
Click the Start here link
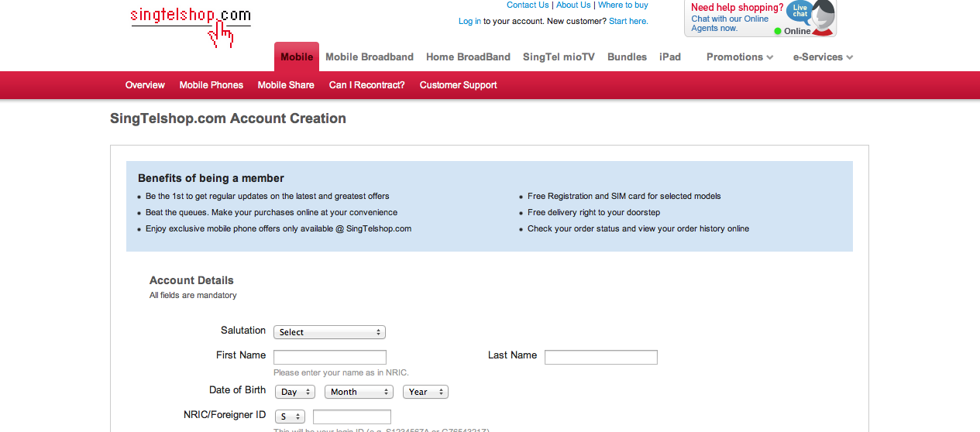[x=628, y=21]
